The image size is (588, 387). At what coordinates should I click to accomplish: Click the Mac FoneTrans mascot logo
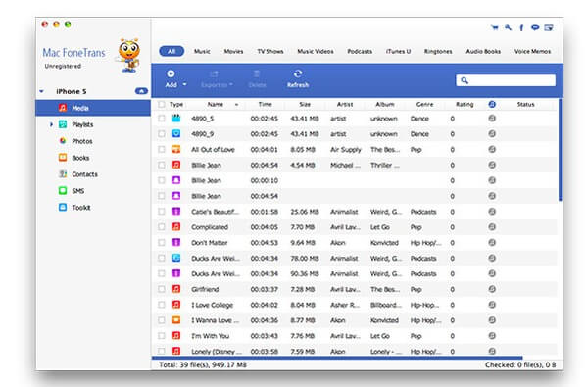(x=129, y=55)
